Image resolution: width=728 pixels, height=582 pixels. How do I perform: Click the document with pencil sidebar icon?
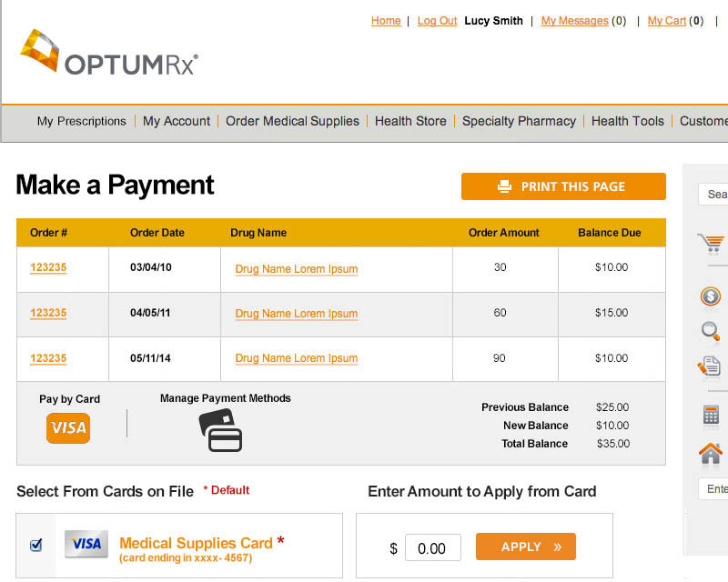tap(710, 366)
